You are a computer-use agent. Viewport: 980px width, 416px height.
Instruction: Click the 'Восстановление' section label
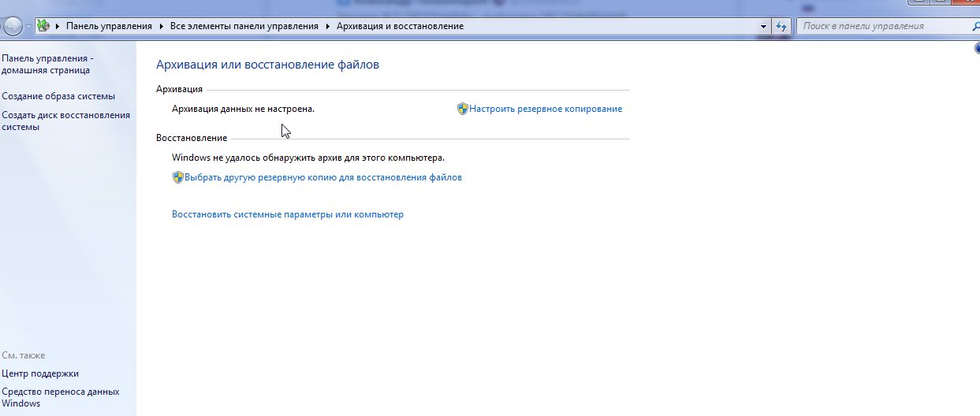coord(192,138)
